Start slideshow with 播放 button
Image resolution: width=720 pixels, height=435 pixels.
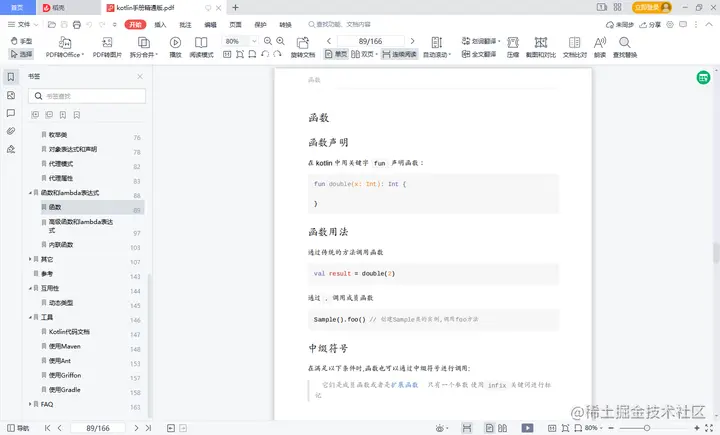pyautogui.click(x=175, y=47)
